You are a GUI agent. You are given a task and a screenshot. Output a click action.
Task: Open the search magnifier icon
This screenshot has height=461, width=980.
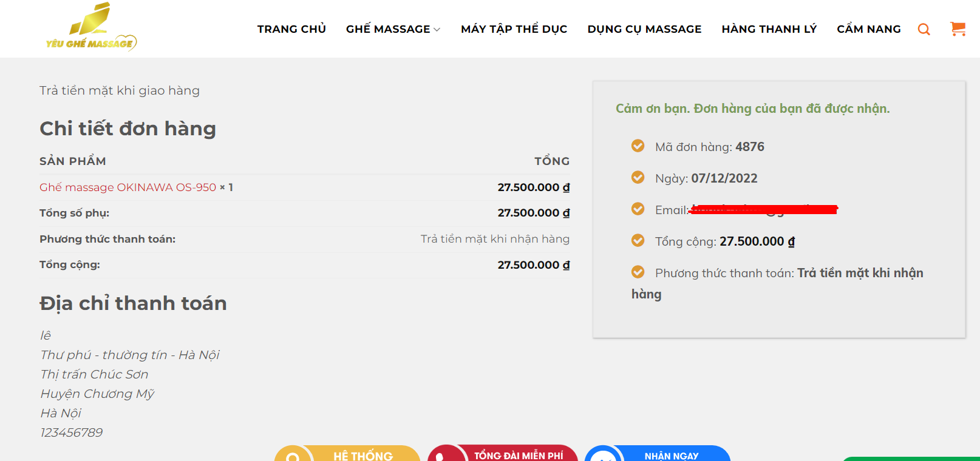[924, 29]
